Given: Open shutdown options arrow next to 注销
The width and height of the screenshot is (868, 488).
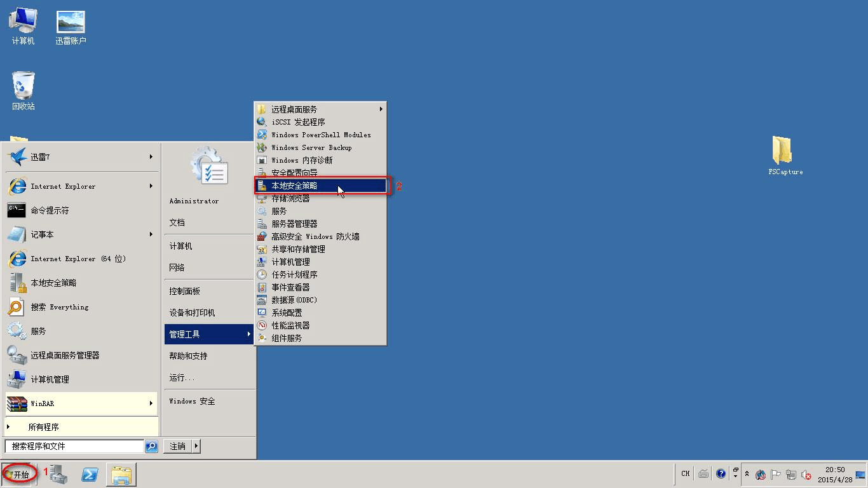Looking at the screenshot, I should [x=196, y=446].
